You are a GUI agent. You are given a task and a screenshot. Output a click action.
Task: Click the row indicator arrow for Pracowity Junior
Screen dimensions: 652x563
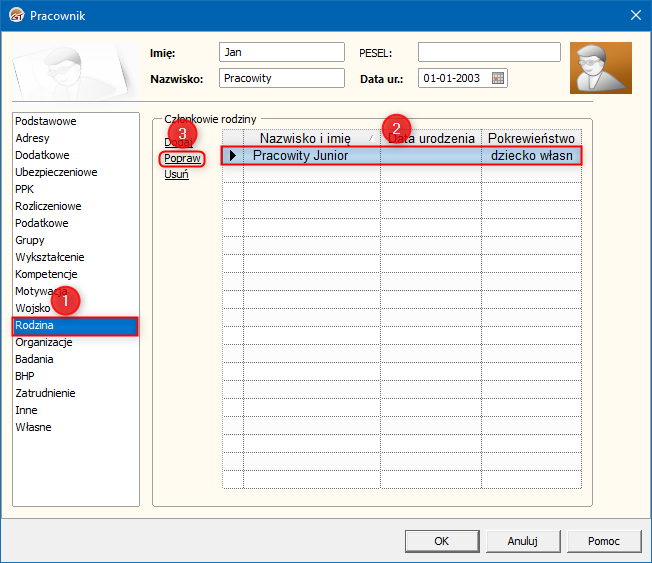pyautogui.click(x=232, y=156)
